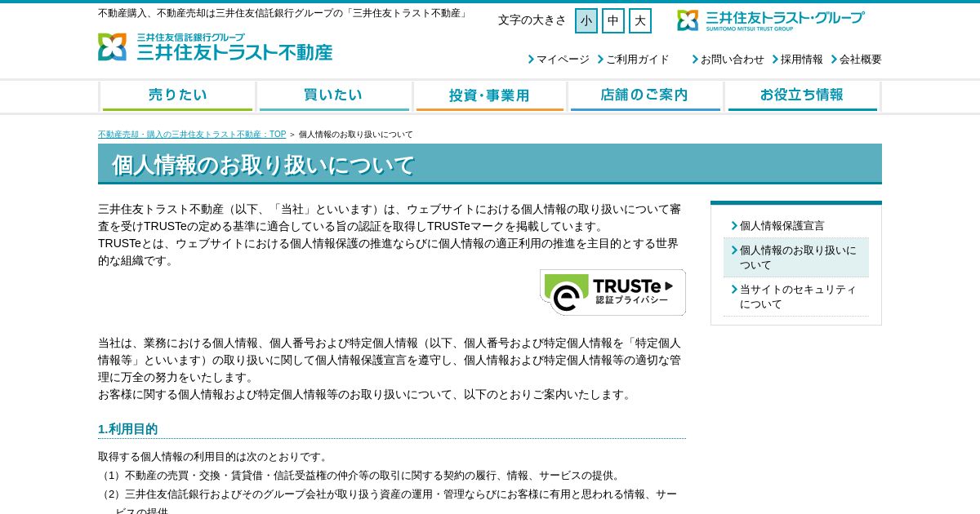
Task: Select the 買いたい navigation tab
Action: (x=333, y=96)
